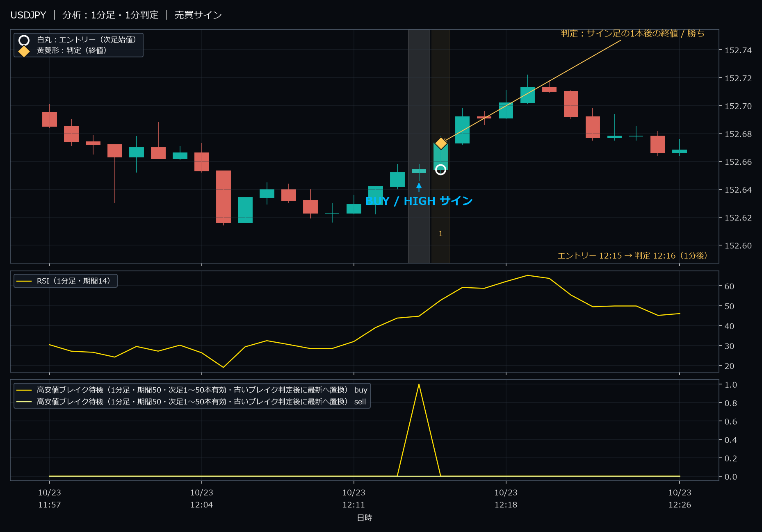Click the RSI axis value 60
Screen dimensions: 762x532
tap(729, 286)
